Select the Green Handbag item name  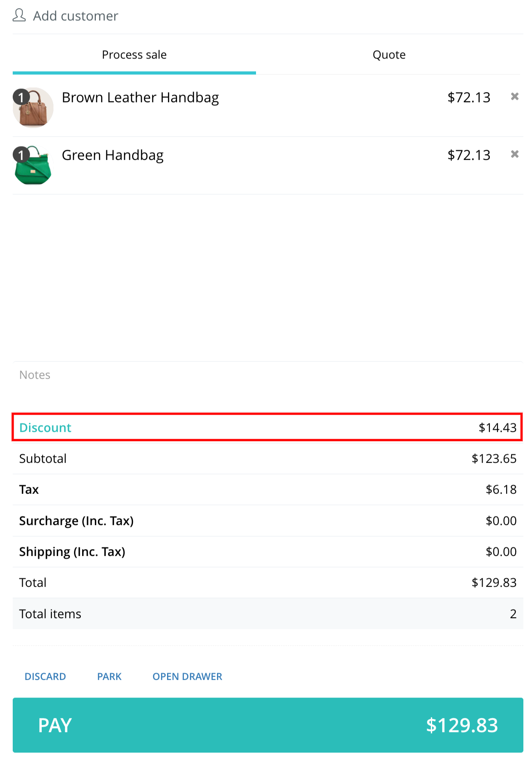click(x=113, y=155)
